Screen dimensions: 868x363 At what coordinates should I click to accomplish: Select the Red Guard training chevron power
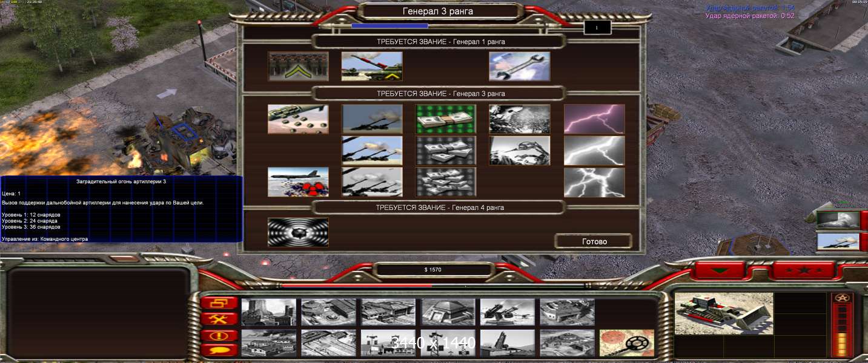tap(298, 67)
